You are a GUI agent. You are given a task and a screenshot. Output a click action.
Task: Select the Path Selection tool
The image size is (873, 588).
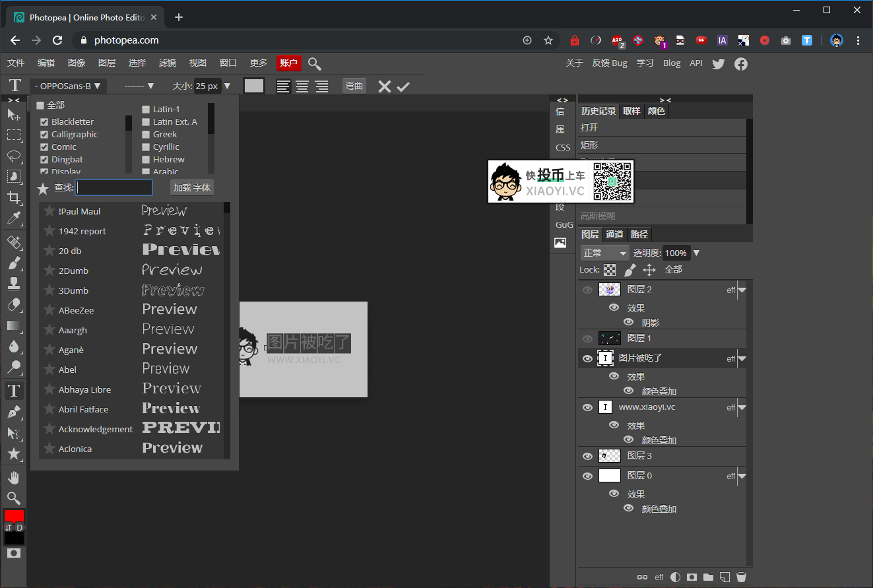coord(13,433)
